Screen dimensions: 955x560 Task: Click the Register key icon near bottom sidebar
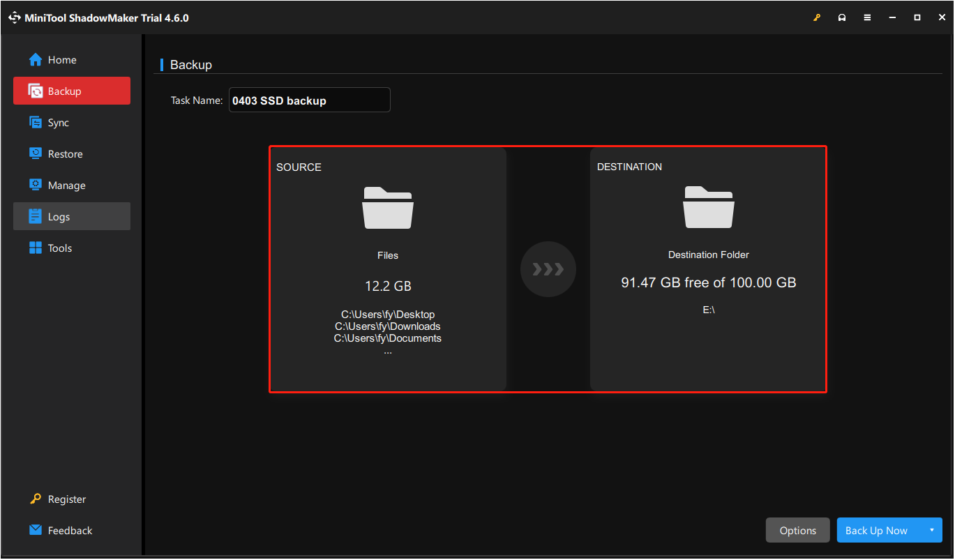36,499
